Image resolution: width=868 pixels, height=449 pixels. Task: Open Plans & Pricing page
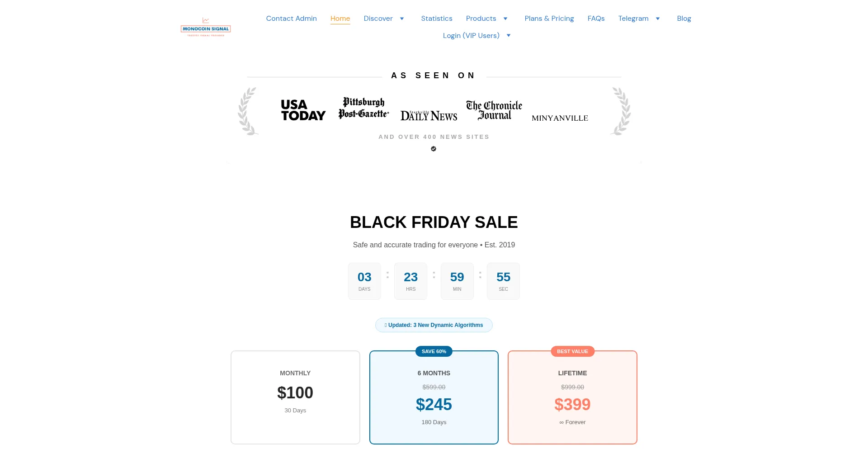tap(549, 19)
